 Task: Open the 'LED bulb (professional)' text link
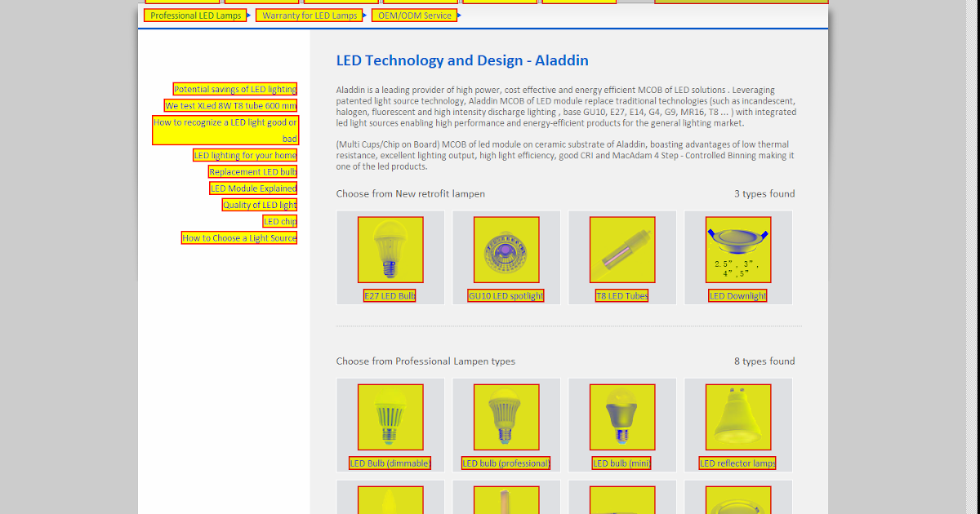[506, 463]
